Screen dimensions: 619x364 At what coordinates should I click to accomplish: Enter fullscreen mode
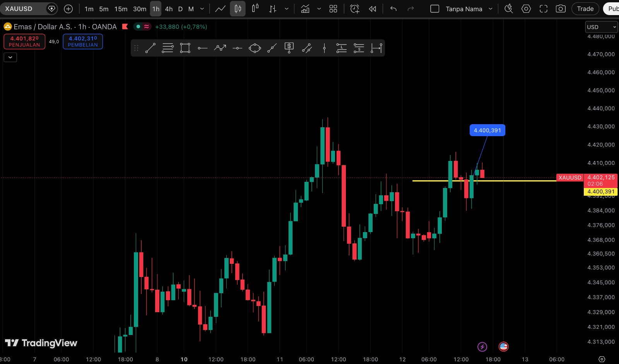coord(544,9)
